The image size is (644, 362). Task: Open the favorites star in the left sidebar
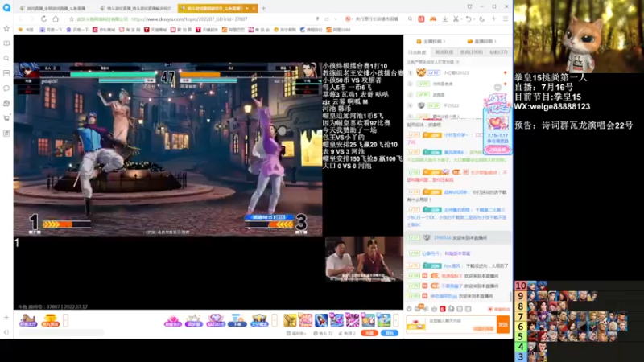point(6,28)
